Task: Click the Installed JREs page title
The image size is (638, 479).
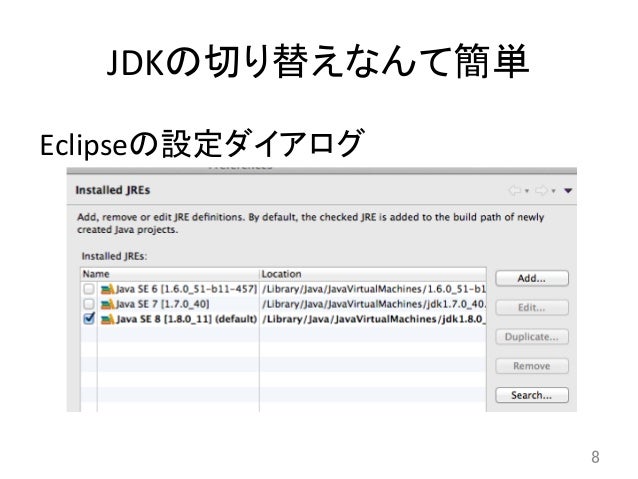Action: [x=113, y=190]
